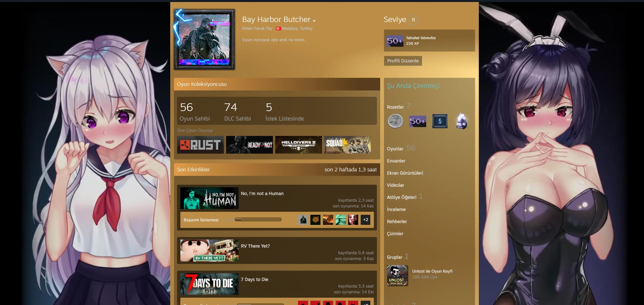Click the green teeth achievement icon

340,220
